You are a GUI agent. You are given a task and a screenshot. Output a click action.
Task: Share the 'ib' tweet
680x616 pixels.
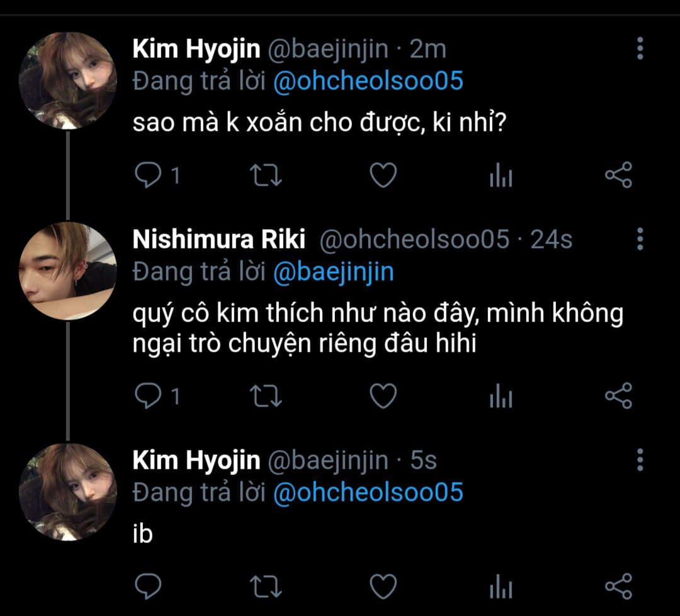618,586
